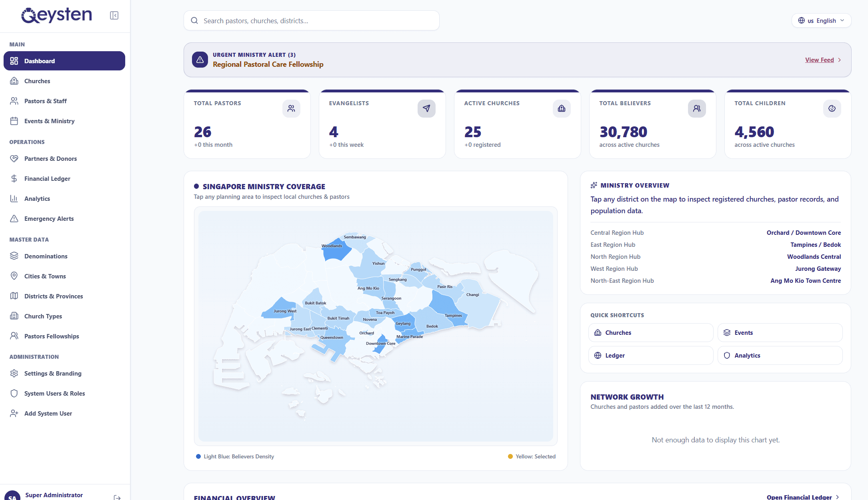Image resolution: width=868 pixels, height=500 pixels.
Task: Click the Active Churches card church icon
Action: [562, 108]
